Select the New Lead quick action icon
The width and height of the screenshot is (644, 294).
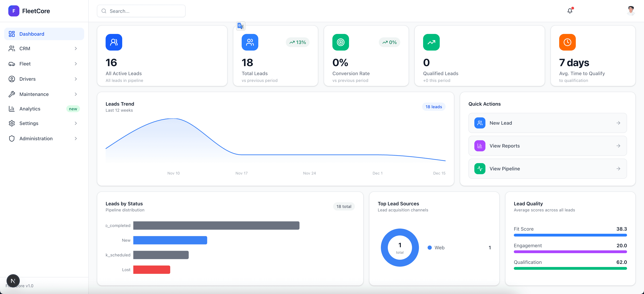tap(480, 123)
